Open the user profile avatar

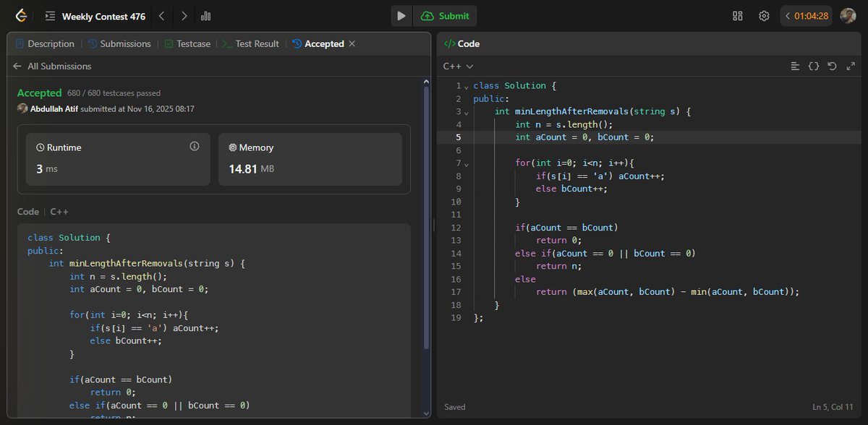(x=848, y=16)
